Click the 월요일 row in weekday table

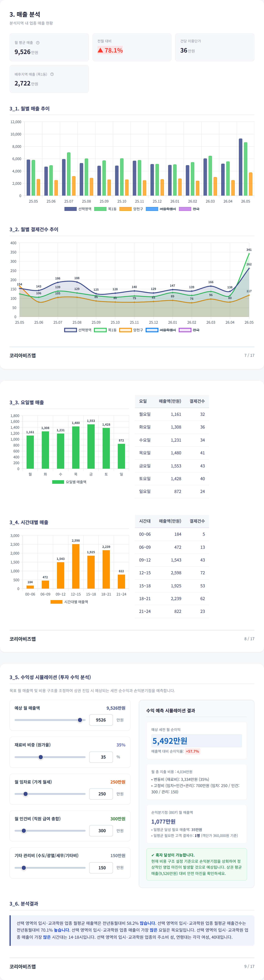point(172,414)
